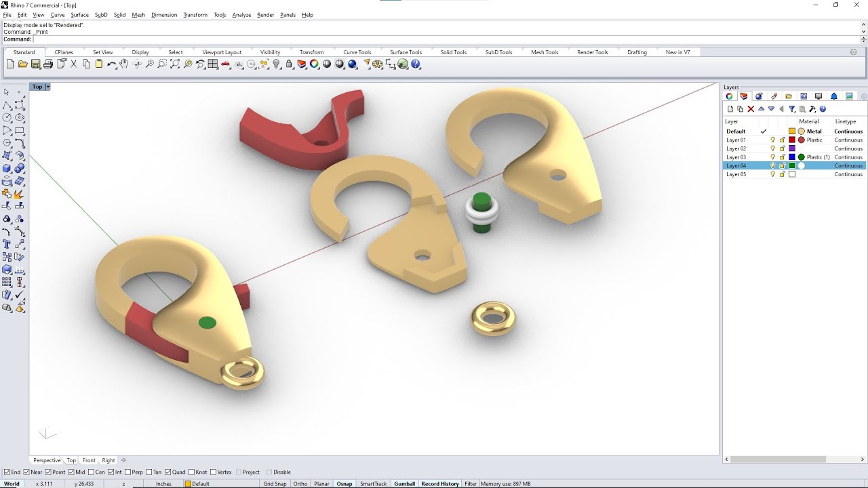Toggle the Perp osnap checkbox
The image size is (868, 488).
point(128,472)
